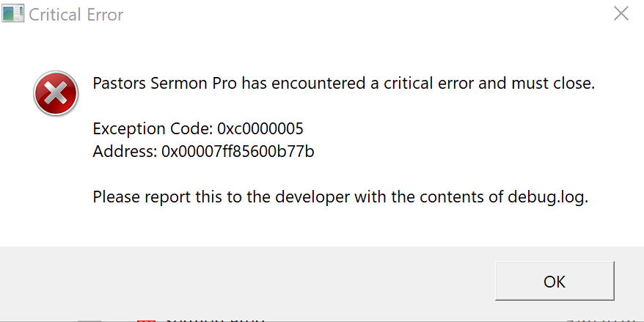Click the OK button
This screenshot has width=644, height=322.
[x=555, y=282]
